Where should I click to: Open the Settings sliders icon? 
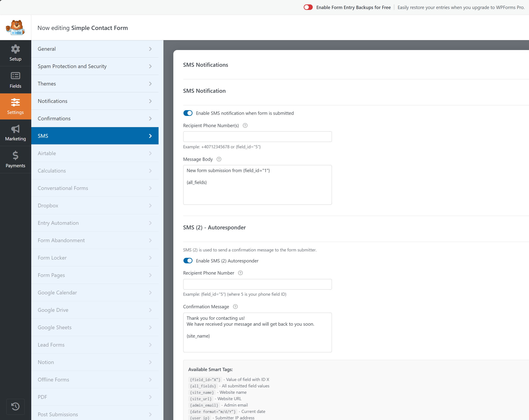[x=15, y=106]
